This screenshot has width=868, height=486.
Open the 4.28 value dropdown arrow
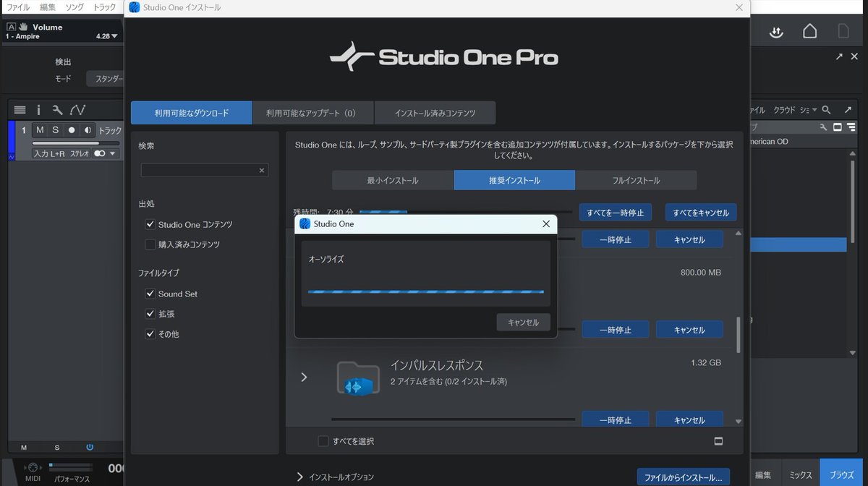coord(114,36)
